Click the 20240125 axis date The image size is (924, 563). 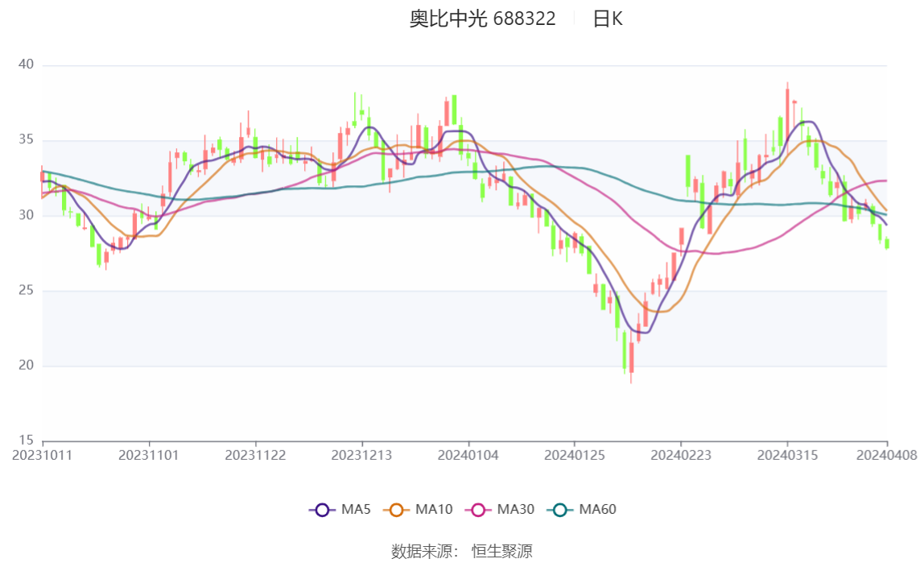[574, 456]
